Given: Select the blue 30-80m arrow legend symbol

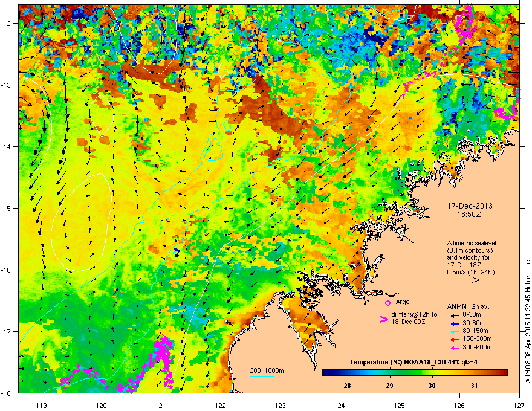Looking at the screenshot, I should [x=454, y=323].
